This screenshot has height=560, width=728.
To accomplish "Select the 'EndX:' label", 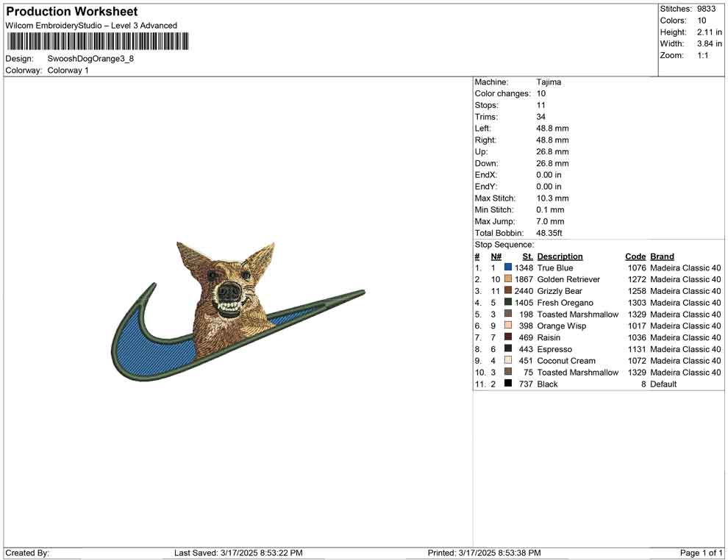I will [x=485, y=175].
